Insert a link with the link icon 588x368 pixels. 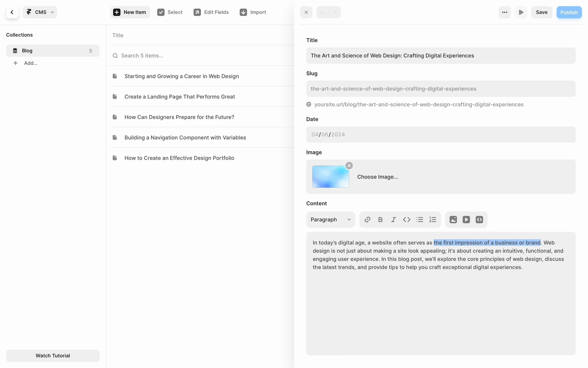(367, 220)
